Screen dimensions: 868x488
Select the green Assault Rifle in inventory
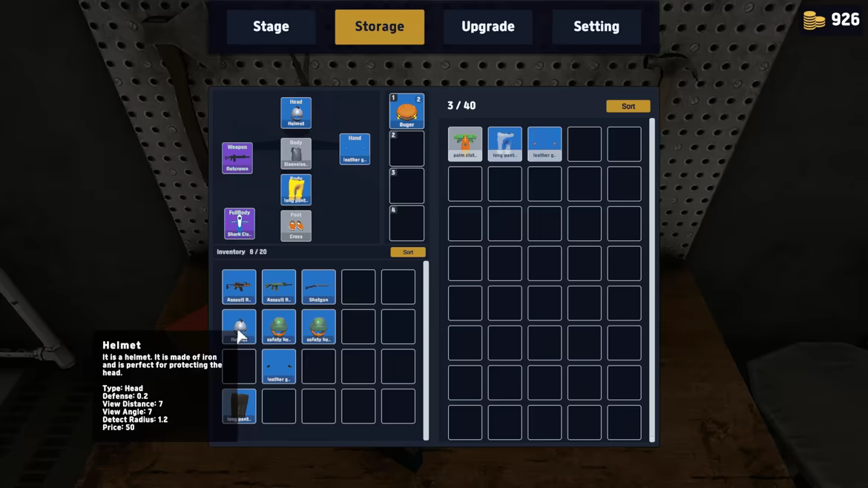pyautogui.click(x=279, y=287)
